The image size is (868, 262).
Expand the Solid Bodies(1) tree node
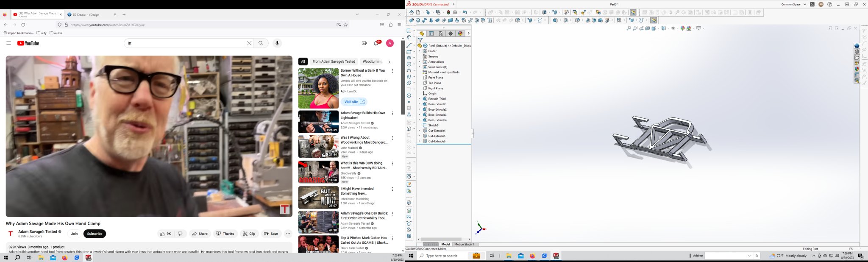419,67
